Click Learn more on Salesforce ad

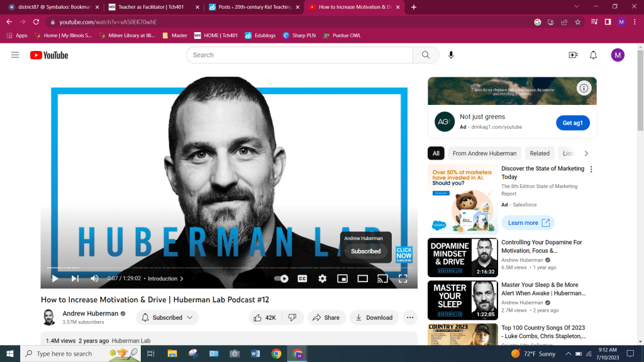tap(528, 223)
